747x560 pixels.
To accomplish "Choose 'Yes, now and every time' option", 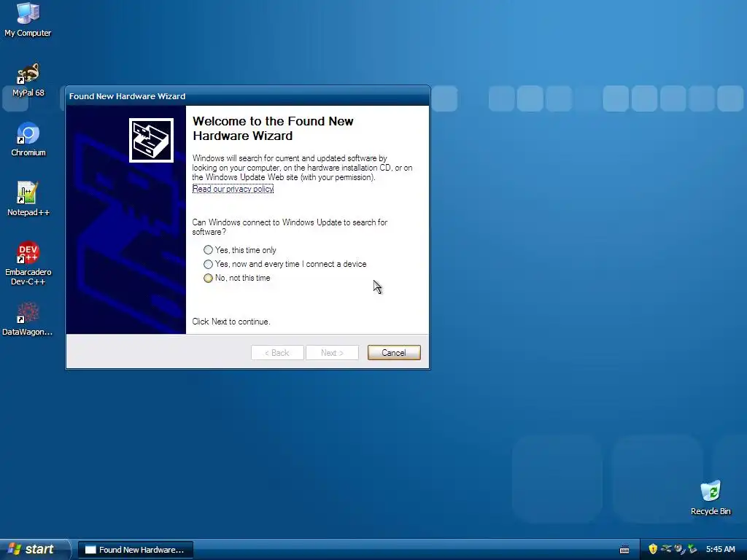I will (285, 264).
